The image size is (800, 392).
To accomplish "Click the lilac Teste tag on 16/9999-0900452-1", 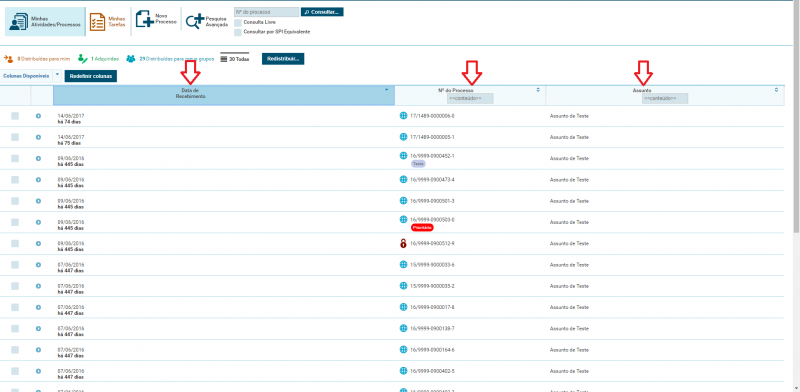I will pyautogui.click(x=418, y=164).
